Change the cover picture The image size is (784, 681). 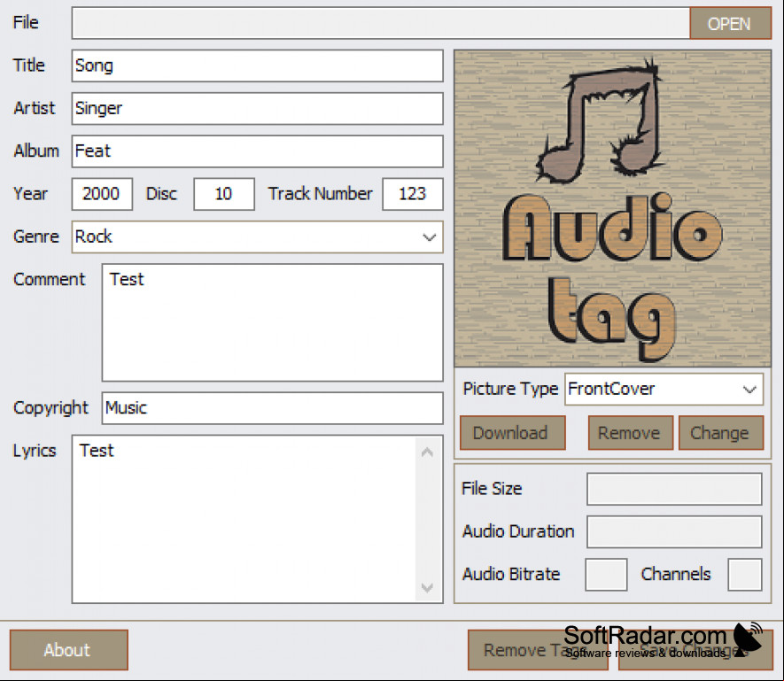[721, 433]
